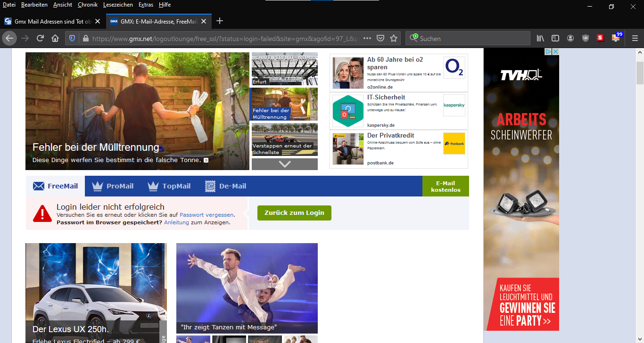The width and height of the screenshot is (644, 343).
Task: Open the IT-Sicherheit ad title
Action: pos(386,98)
